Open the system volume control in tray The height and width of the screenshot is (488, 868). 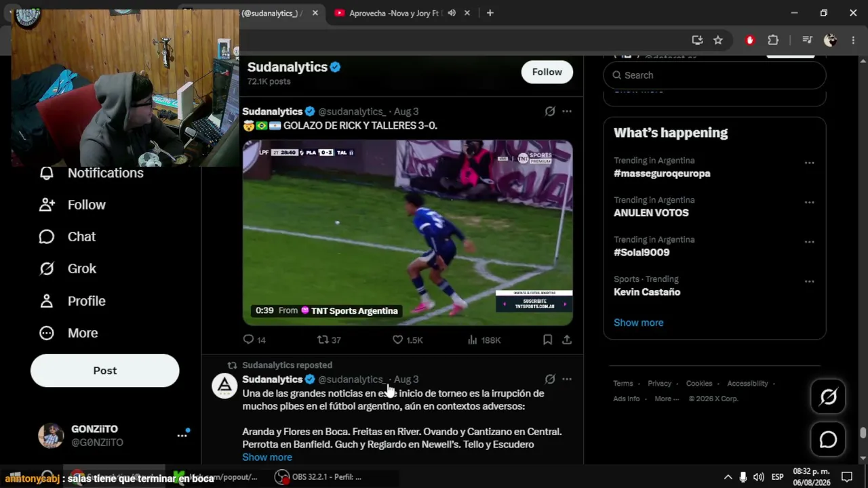[x=758, y=476]
